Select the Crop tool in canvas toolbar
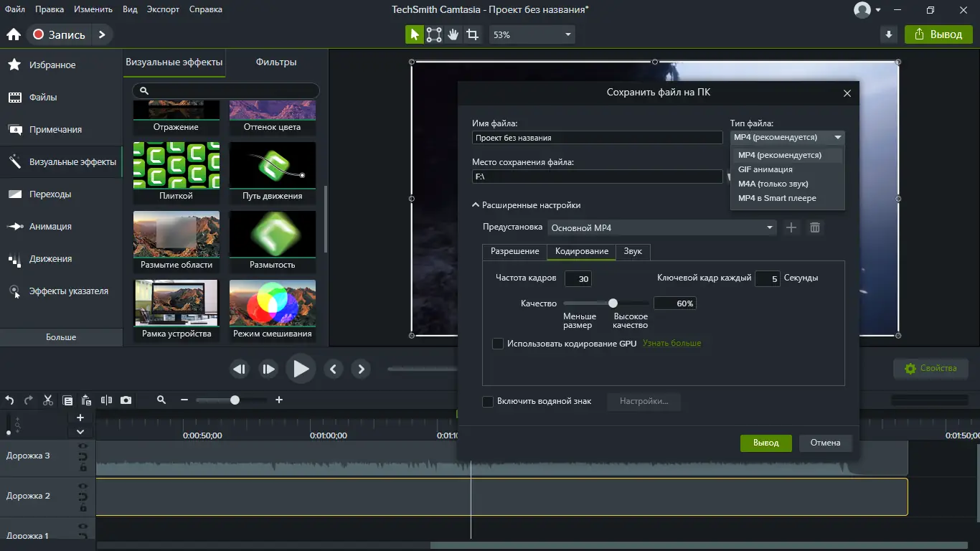The image size is (980, 551). click(x=472, y=34)
